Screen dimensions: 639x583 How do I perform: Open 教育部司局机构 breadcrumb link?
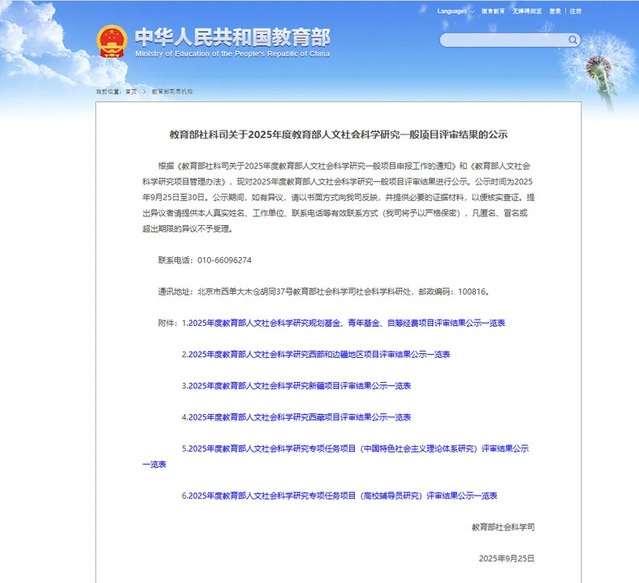point(172,91)
